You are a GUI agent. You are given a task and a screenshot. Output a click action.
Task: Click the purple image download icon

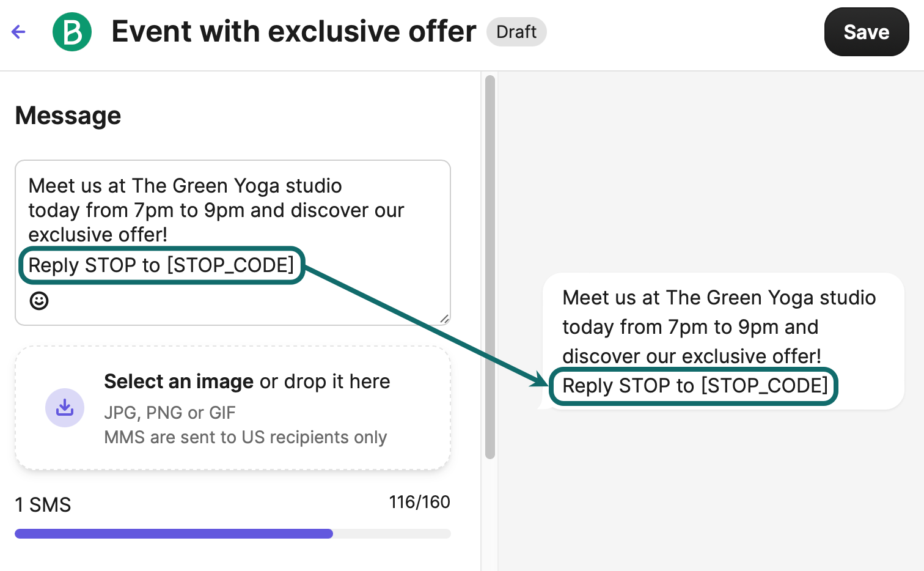coord(65,408)
